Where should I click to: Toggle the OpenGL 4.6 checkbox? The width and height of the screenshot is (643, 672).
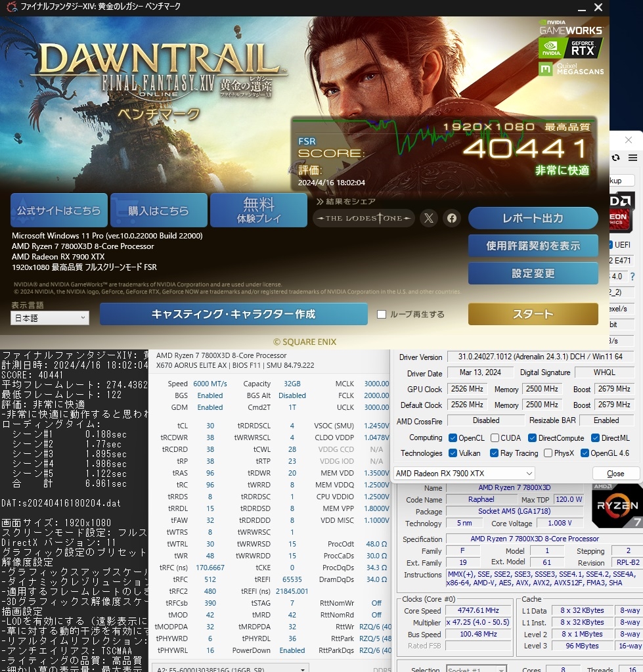585,453
